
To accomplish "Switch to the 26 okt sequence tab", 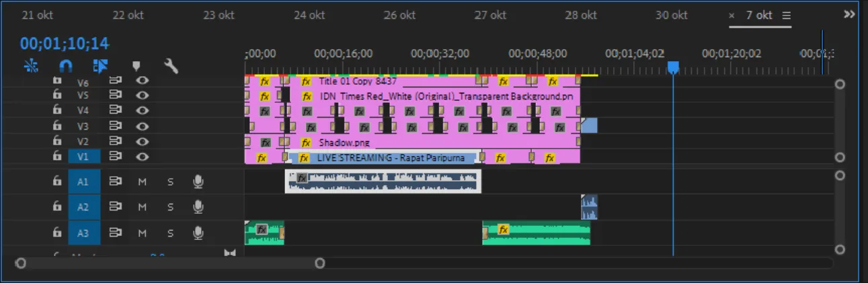I will click(400, 15).
